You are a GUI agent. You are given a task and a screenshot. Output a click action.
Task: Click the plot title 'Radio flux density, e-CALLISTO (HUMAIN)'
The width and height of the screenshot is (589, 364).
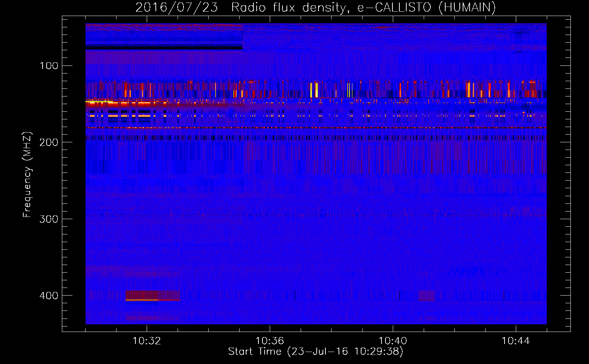(363, 7)
